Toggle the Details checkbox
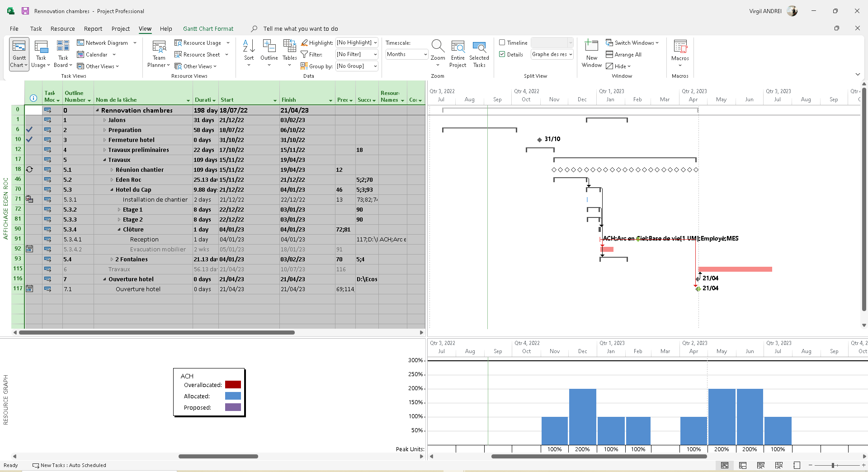Image resolution: width=868 pixels, height=472 pixels. (502, 54)
